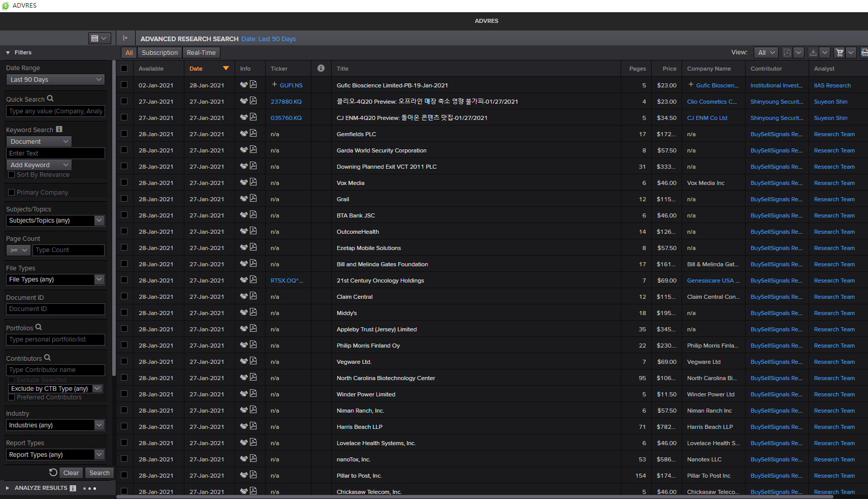Click the handshake icon for Middy's row
Image resolution: width=868 pixels, height=499 pixels.
244,313
